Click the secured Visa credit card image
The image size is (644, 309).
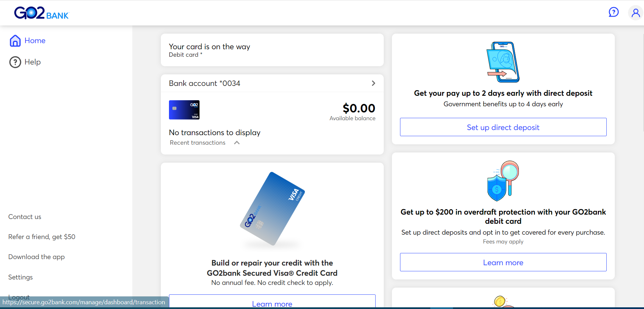point(272,209)
